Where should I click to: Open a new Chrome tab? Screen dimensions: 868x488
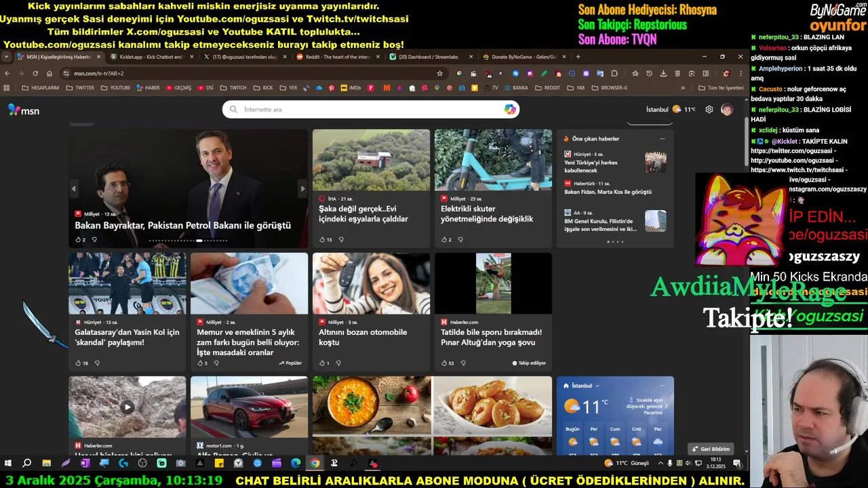tap(578, 57)
